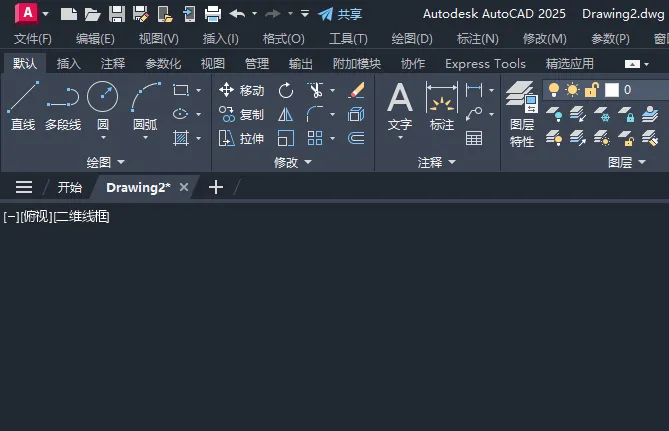Expand the Arc (圆弧) options dropdown
Image resolution: width=669 pixels, height=431 pixels.
coord(145,138)
